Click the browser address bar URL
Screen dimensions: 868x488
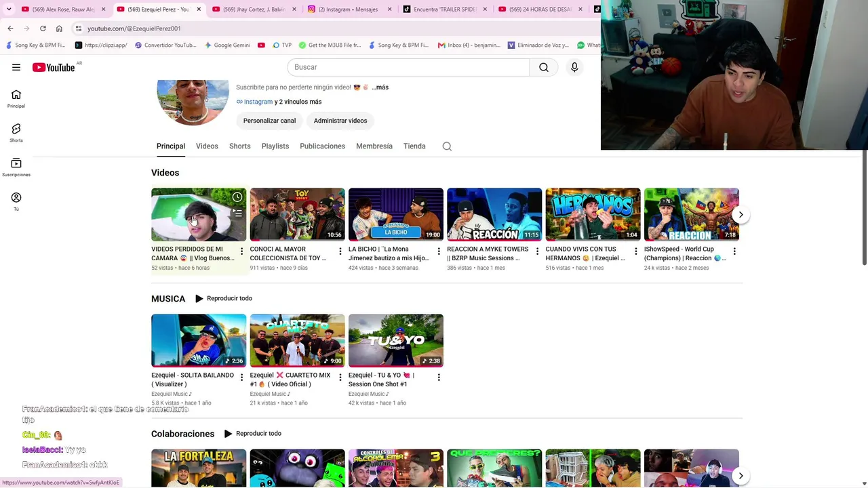coord(134,28)
